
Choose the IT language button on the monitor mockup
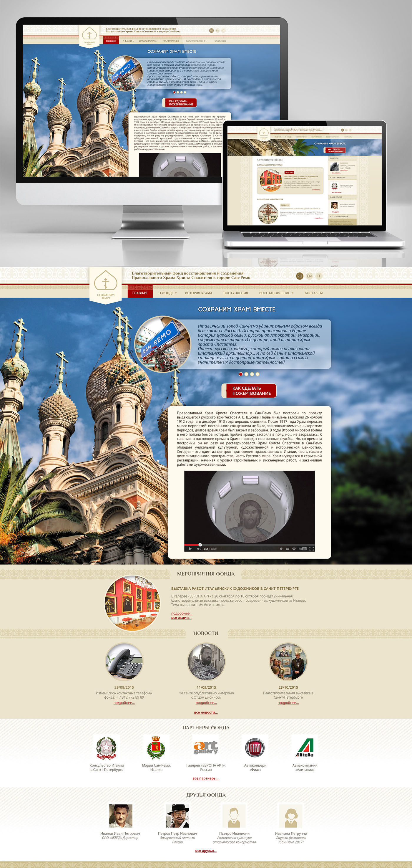click(223, 30)
